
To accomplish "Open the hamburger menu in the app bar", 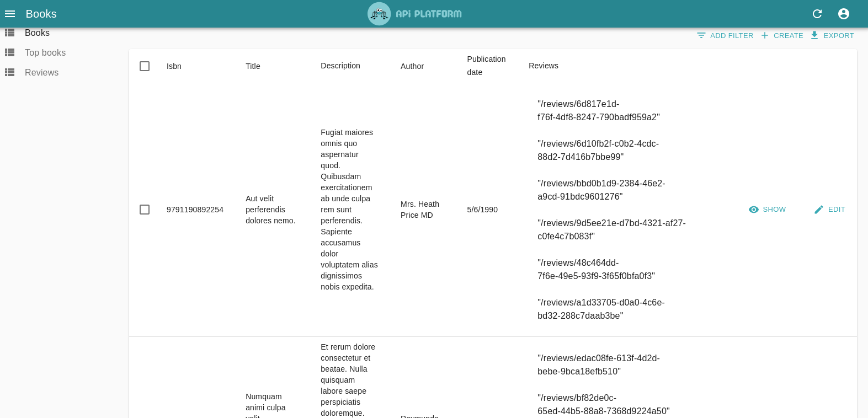I will (x=10, y=14).
